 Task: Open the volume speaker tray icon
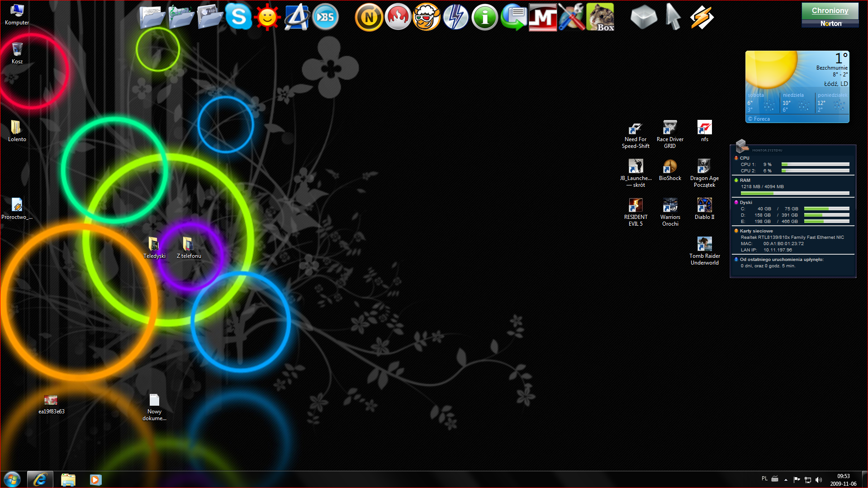(x=819, y=480)
